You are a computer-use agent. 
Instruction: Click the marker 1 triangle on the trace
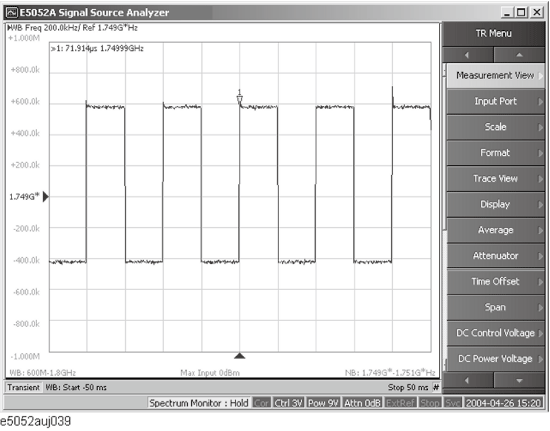240,100
